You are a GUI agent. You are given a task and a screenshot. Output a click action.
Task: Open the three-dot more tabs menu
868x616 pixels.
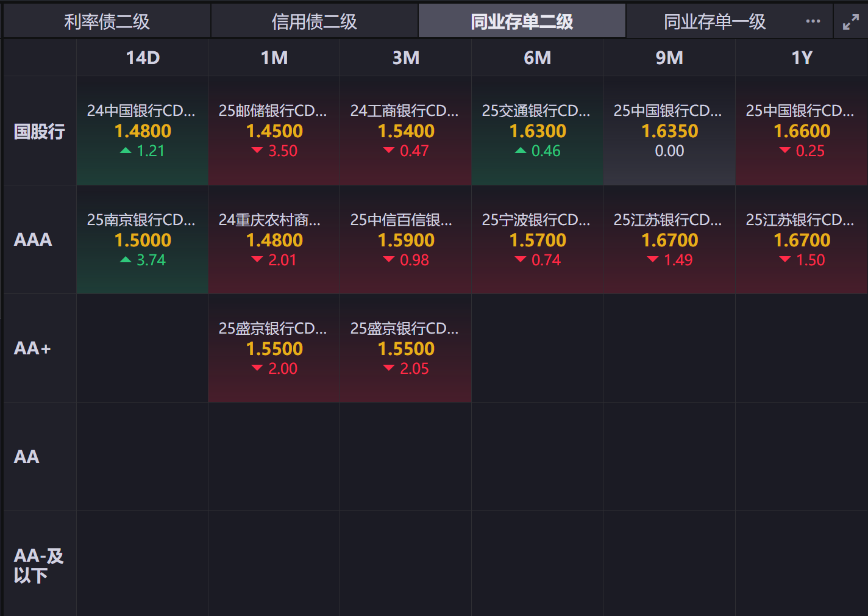[813, 21]
